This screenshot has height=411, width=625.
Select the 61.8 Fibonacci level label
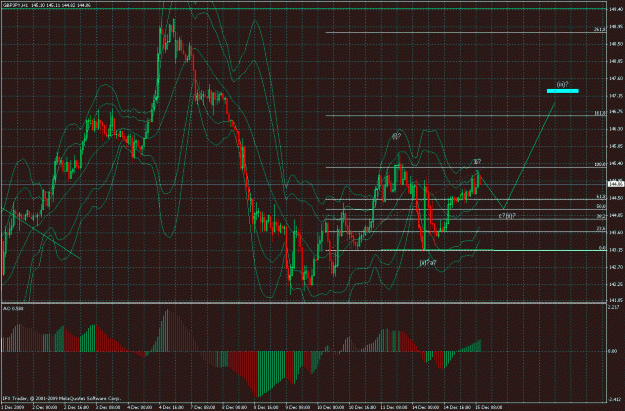tap(601, 197)
